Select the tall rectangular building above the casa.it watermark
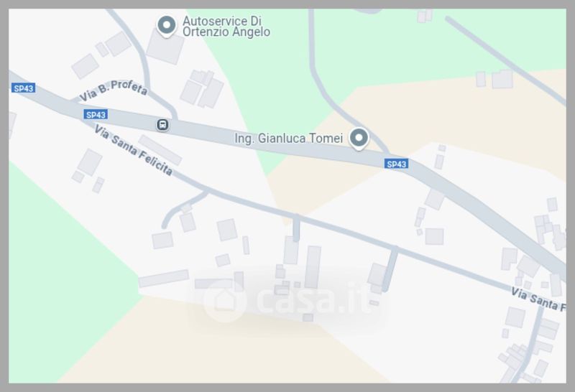 pos(313,267)
